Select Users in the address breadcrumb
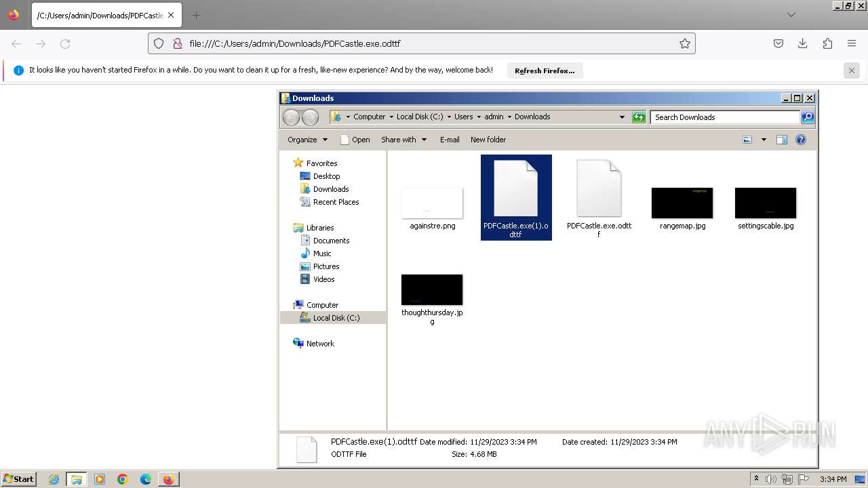Image resolution: width=868 pixels, height=488 pixels. (463, 117)
